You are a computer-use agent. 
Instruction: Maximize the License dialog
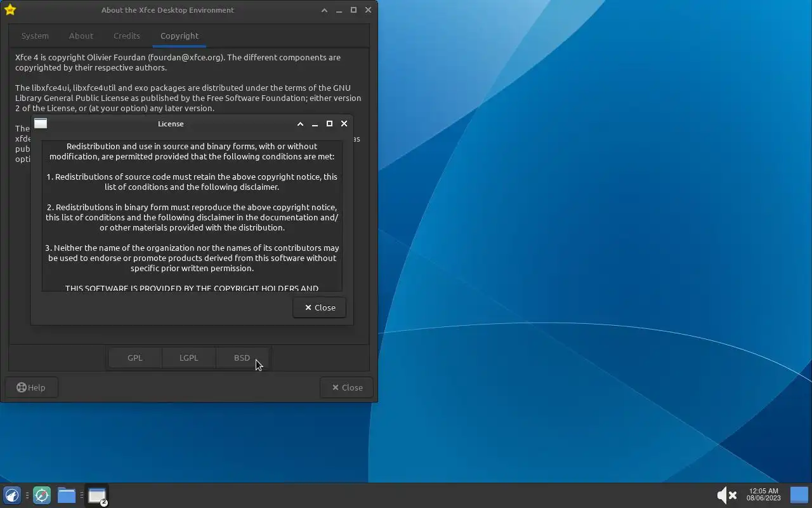point(329,124)
